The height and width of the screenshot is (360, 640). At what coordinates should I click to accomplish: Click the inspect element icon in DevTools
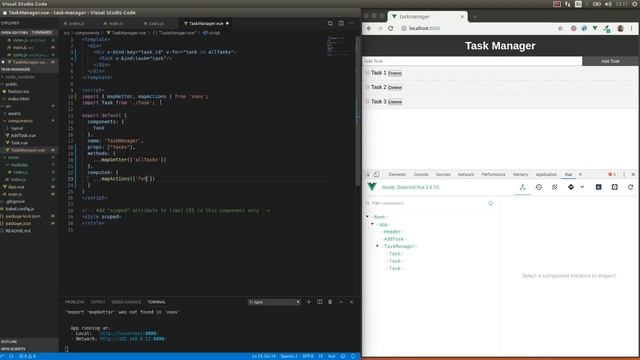click(x=367, y=174)
